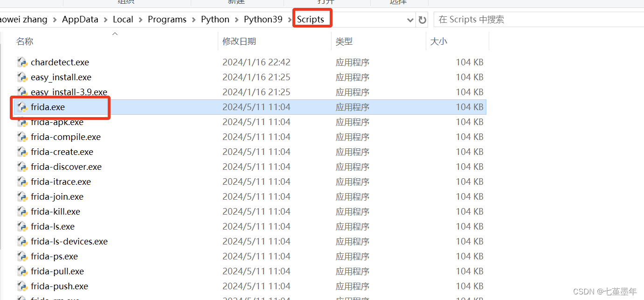Click the search box for Scripts

(x=539, y=20)
